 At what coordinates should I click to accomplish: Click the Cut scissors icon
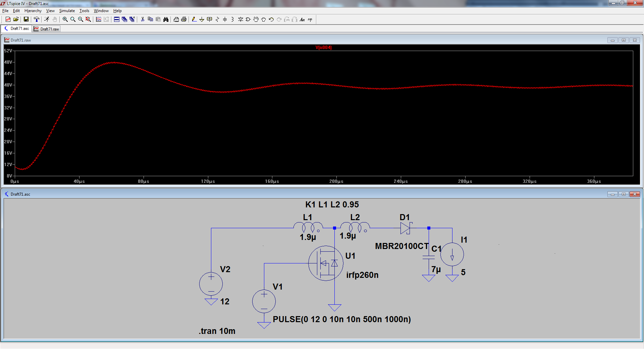(143, 19)
